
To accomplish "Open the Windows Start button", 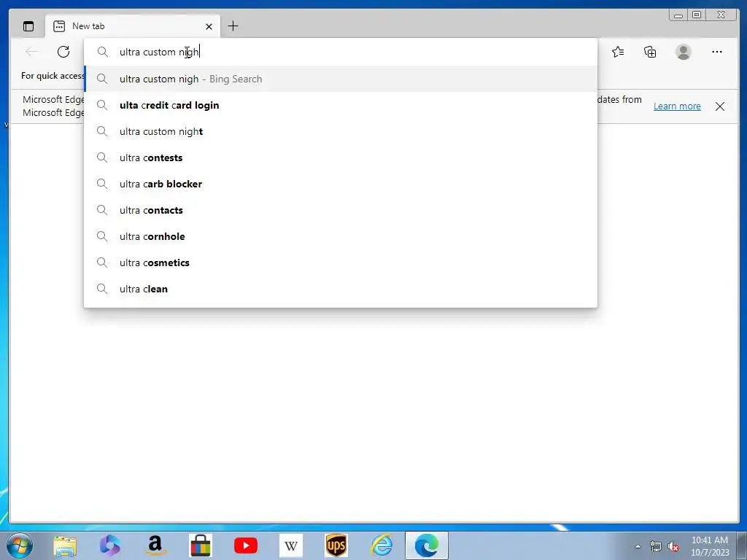I will coord(20,545).
